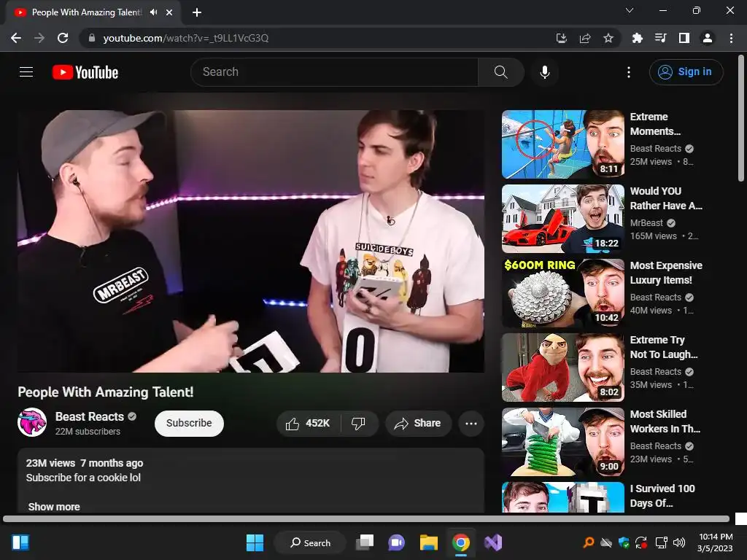The width and height of the screenshot is (747, 560).
Task: Start voice search with the microphone icon
Action: [545, 72]
